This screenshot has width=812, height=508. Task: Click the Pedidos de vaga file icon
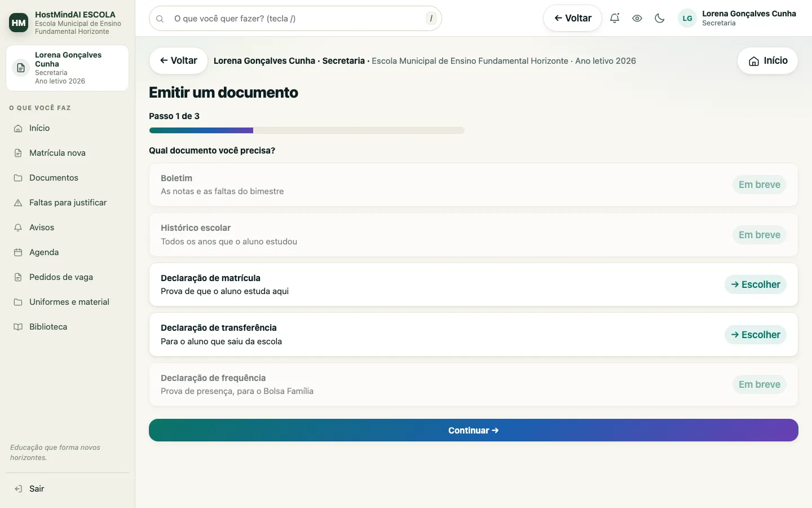pos(18,277)
